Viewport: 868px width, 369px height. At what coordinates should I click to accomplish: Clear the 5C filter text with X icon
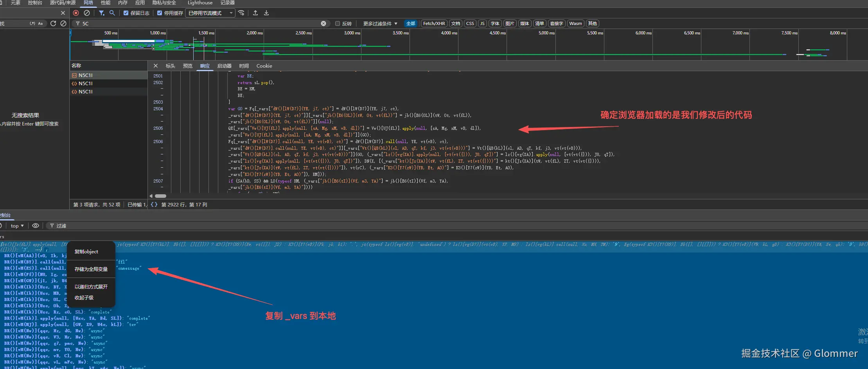pos(323,23)
